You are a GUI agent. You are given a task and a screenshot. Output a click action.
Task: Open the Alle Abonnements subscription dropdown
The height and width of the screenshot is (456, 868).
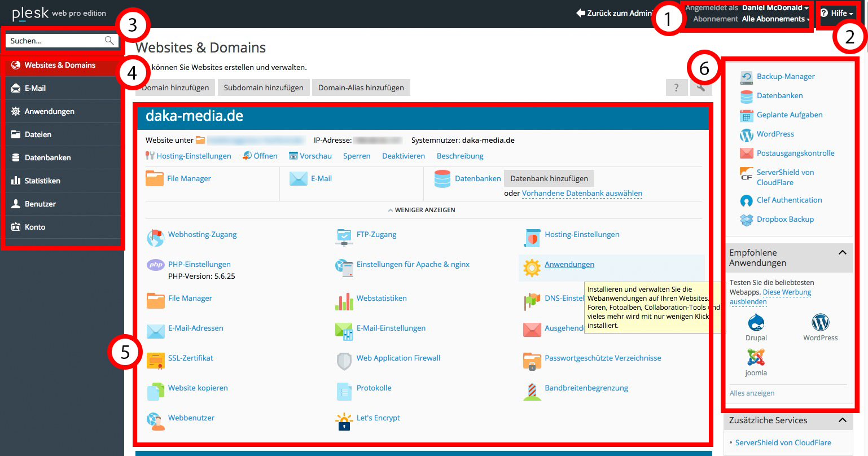coord(775,19)
